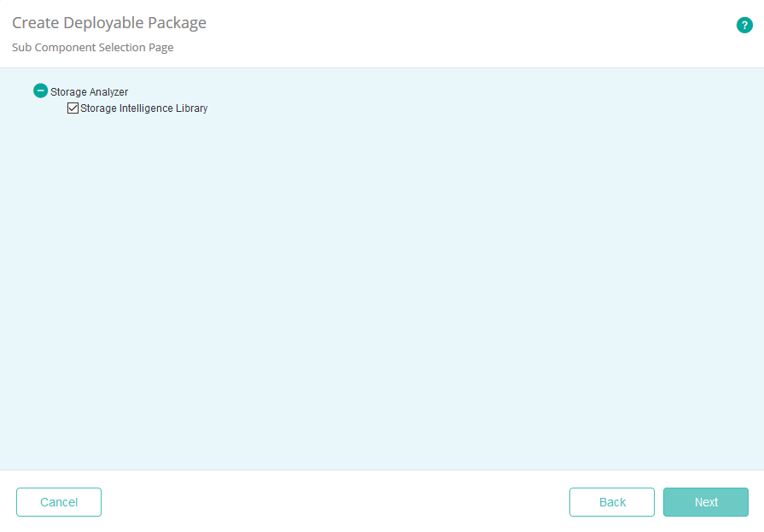Click the Storage Intelligence Library label
Viewport: 764px width, 532px height.
143,108
